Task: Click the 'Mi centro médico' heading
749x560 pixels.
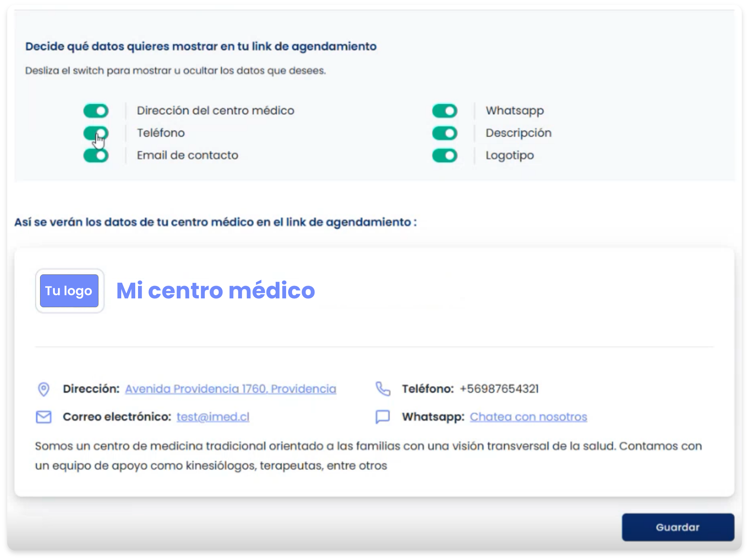Action: [x=216, y=291]
